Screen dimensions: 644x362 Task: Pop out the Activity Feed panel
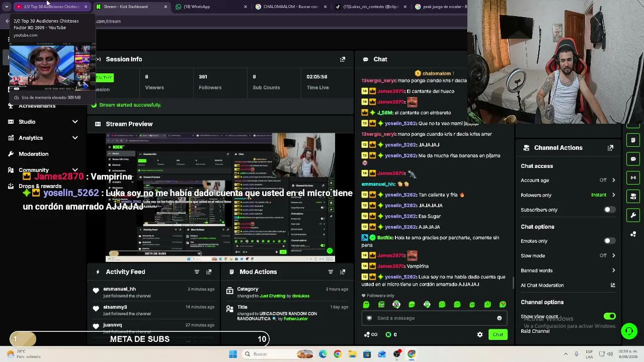click(x=209, y=272)
